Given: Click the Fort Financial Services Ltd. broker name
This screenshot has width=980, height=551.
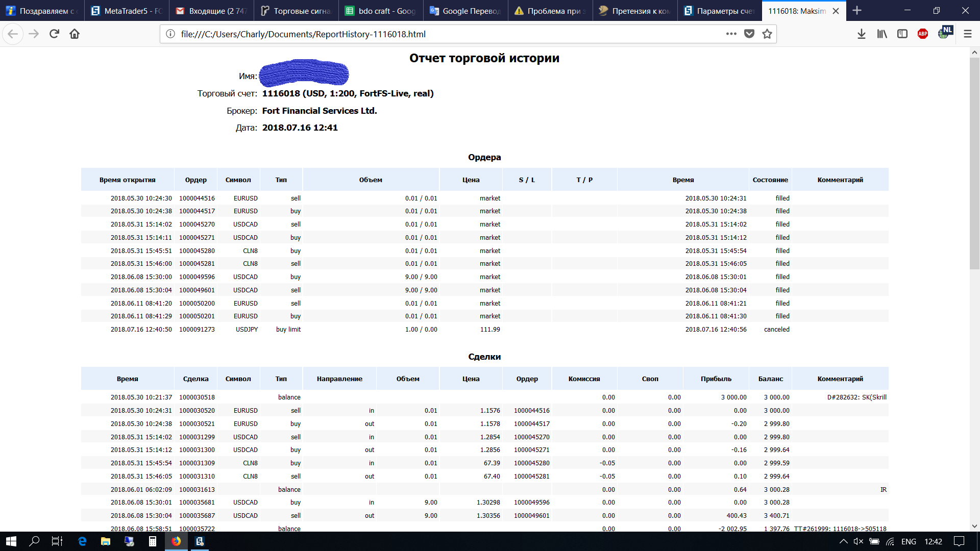Looking at the screenshot, I should point(320,111).
